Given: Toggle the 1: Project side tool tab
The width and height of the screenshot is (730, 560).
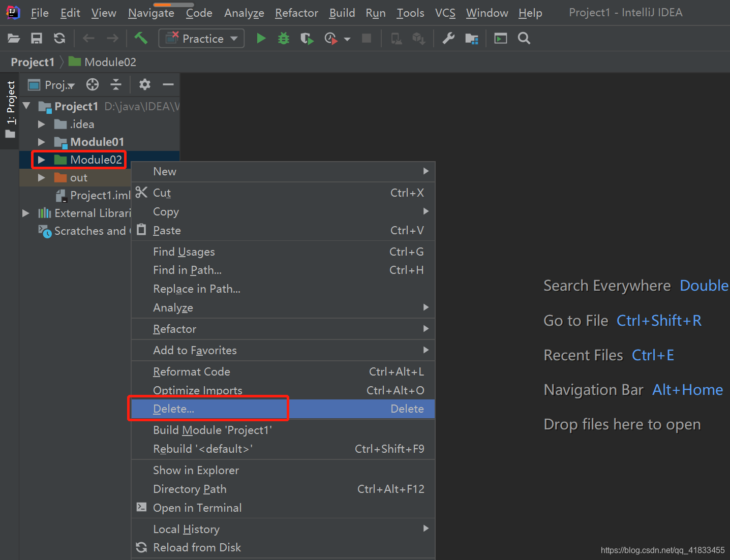Looking at the screenshot, I should tap(10, 110).
